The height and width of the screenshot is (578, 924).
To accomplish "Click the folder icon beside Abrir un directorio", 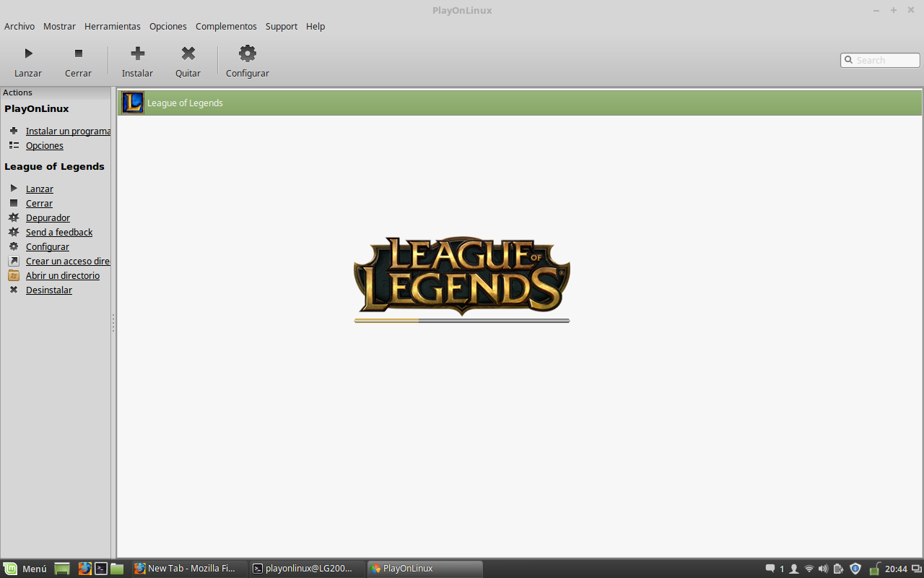I will pyautogui.click(x=14, y=275).
